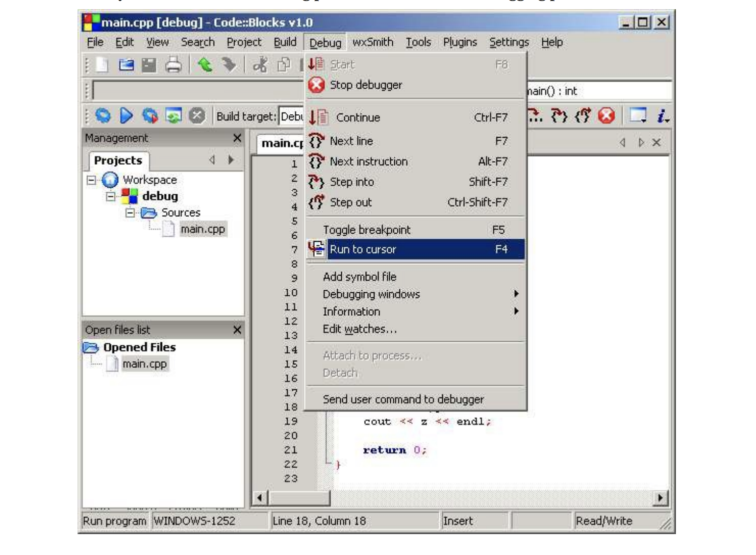Click the Rebuild icon in build toolbar

[x=173, y=116]
